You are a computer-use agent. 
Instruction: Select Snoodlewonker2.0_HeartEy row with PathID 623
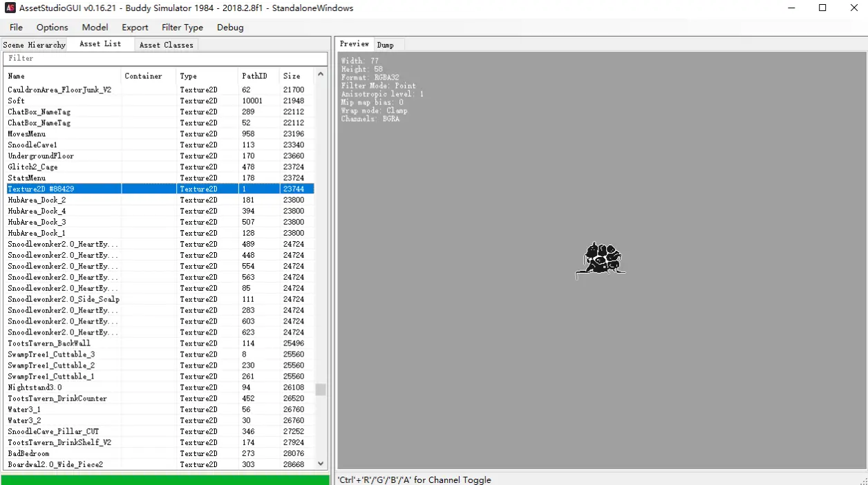coord(159,332)
